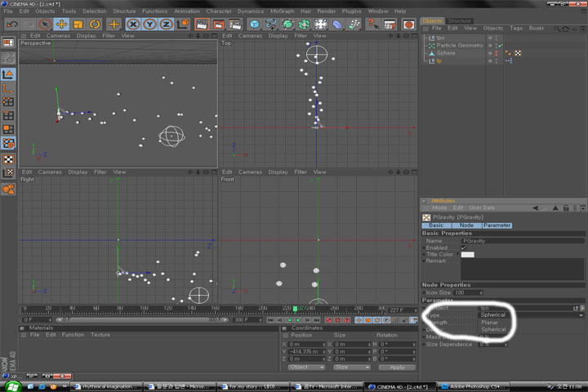Screen dimensions: 588x392
Task: Click the timeline range scrollbar
Action: [141, 320]
